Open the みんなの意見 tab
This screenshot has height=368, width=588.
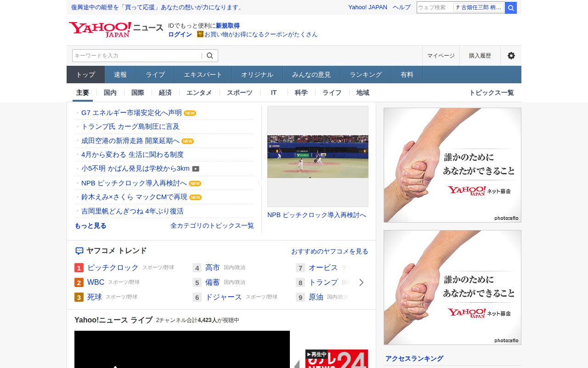[x=311, y=75]
